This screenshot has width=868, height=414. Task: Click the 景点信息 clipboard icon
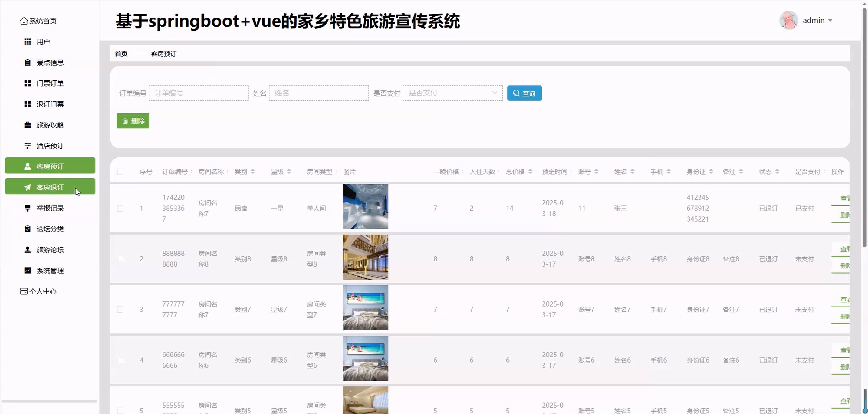click(28, 63)
